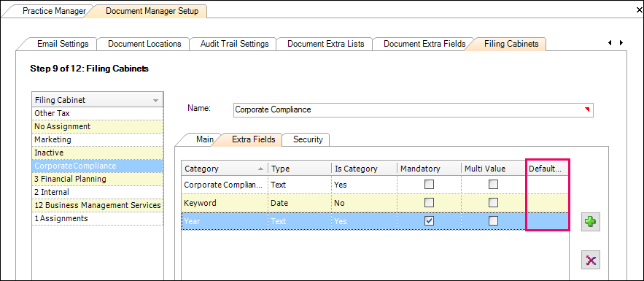Image resolution: width=644 pixels, height=281 pixels.
Task: Select 1 Assignments filing cabinet
Action: [97, 218]
